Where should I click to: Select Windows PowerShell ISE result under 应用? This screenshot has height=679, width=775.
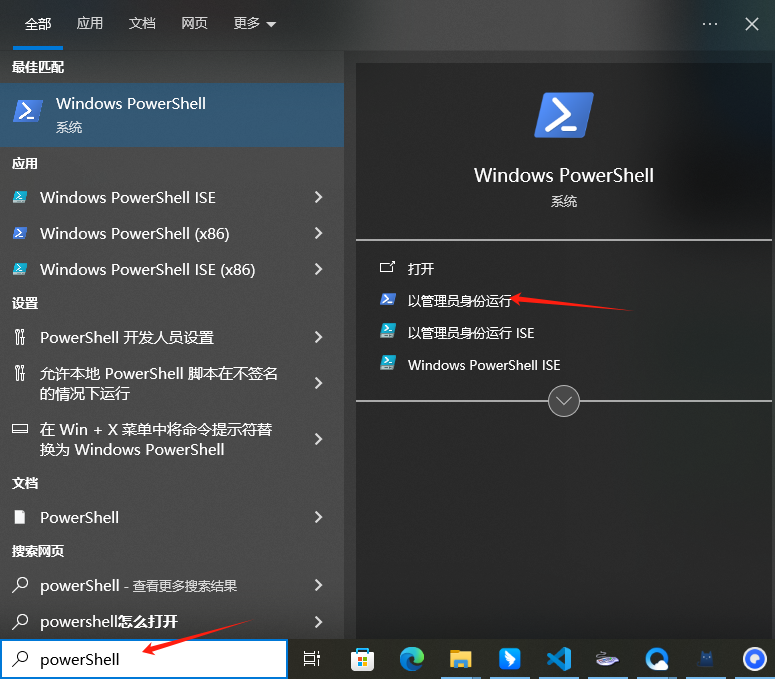[172, 197]
